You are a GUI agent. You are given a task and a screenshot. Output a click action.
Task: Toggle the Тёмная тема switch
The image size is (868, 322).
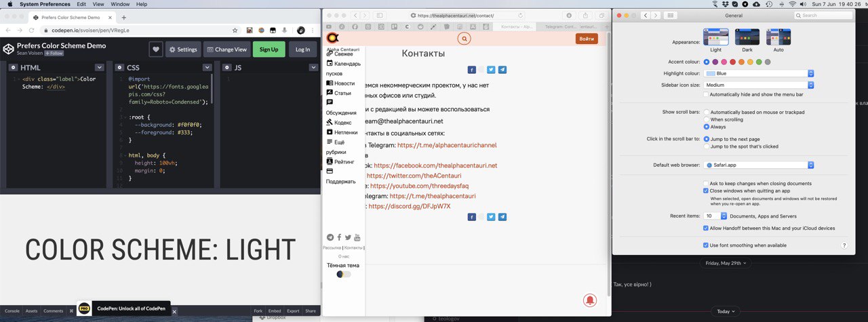coord(343,274)
